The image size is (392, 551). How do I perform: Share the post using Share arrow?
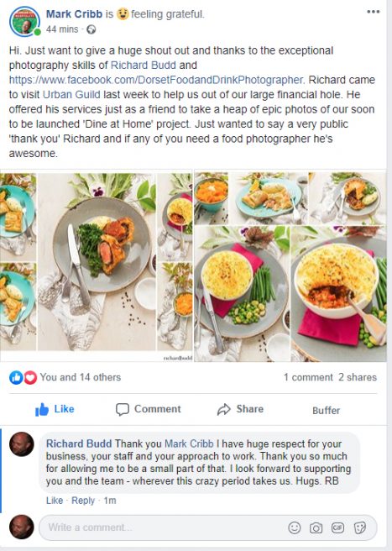[x=240, y=409]
